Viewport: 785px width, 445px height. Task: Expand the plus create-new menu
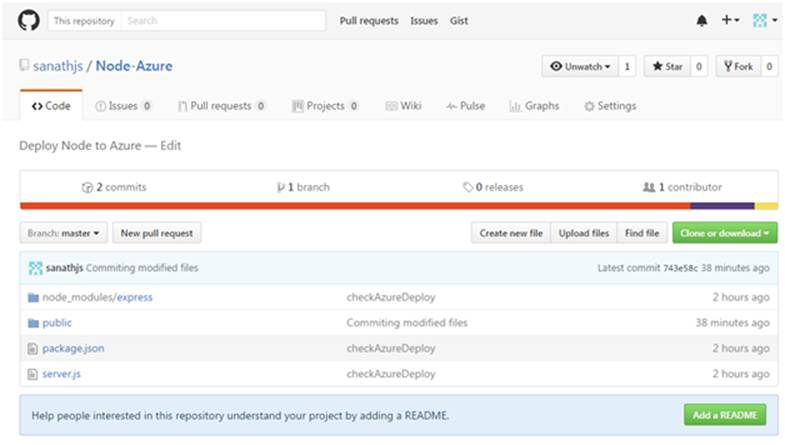click(730, 20)
